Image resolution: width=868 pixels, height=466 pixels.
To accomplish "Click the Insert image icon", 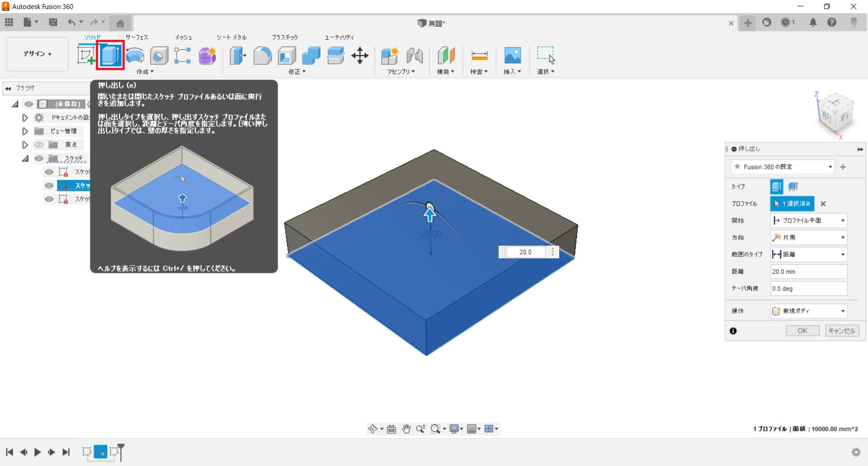I will coord(512,56).
